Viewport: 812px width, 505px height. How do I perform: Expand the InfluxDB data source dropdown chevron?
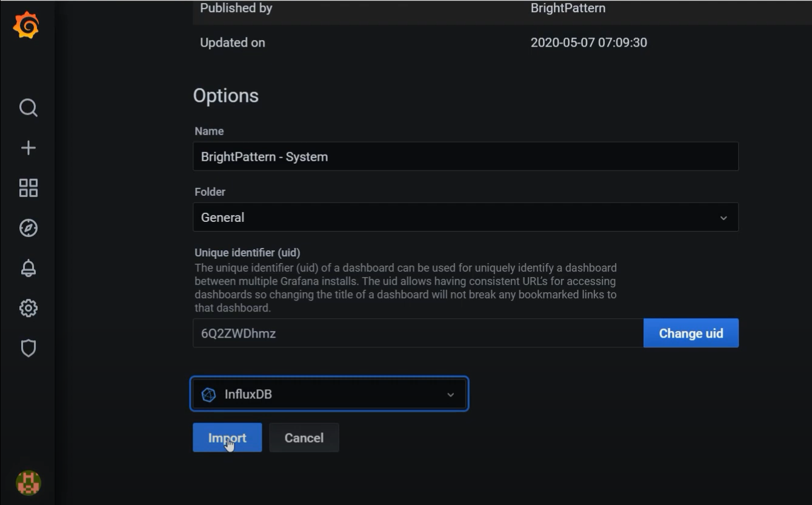pyautogui.click(x=450, y=395)
